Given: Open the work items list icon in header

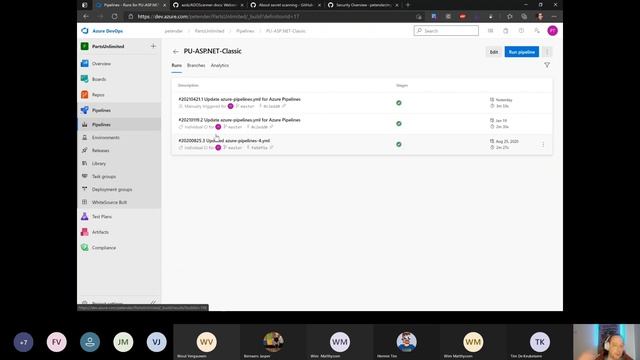Looking at the screenshot, I should (x=490, y=31).
